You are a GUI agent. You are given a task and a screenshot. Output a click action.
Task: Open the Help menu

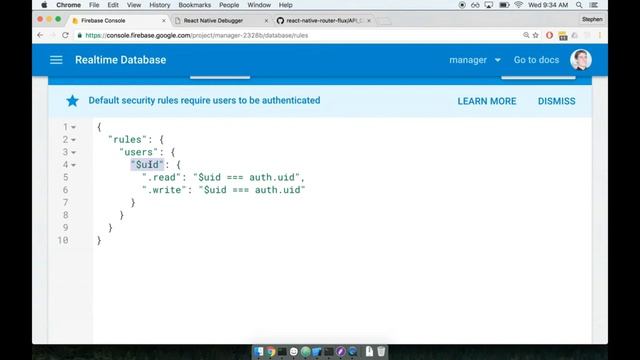[x=286, y=5]
